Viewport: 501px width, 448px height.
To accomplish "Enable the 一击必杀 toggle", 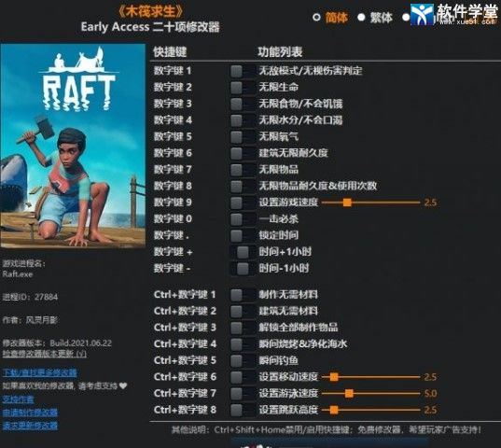I will (243, 219).
